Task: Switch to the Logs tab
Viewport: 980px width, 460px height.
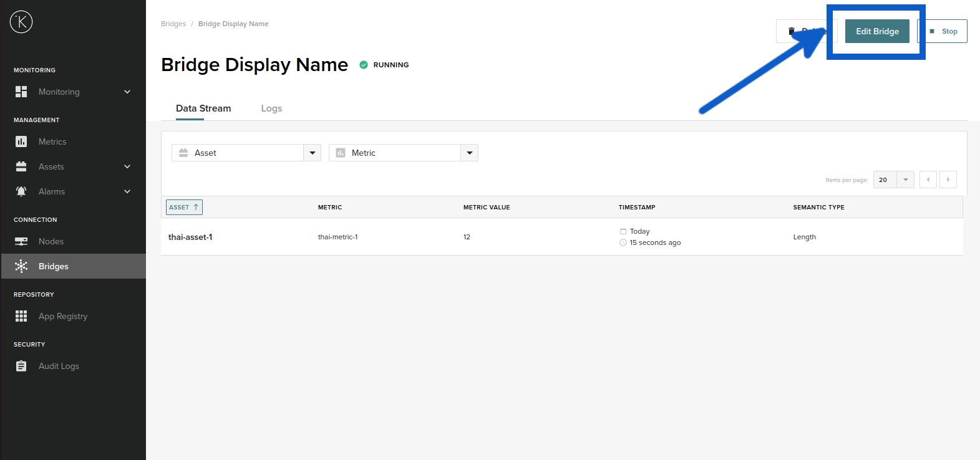Action: (x=271, y=108)
